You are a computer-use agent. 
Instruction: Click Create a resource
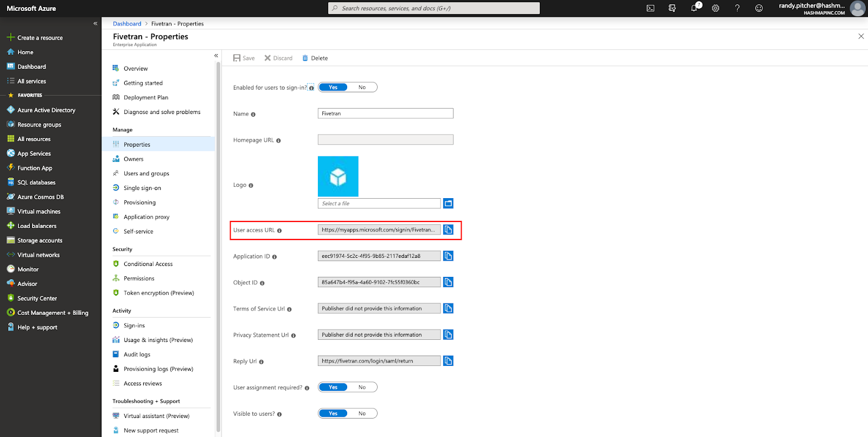(35, 37)
